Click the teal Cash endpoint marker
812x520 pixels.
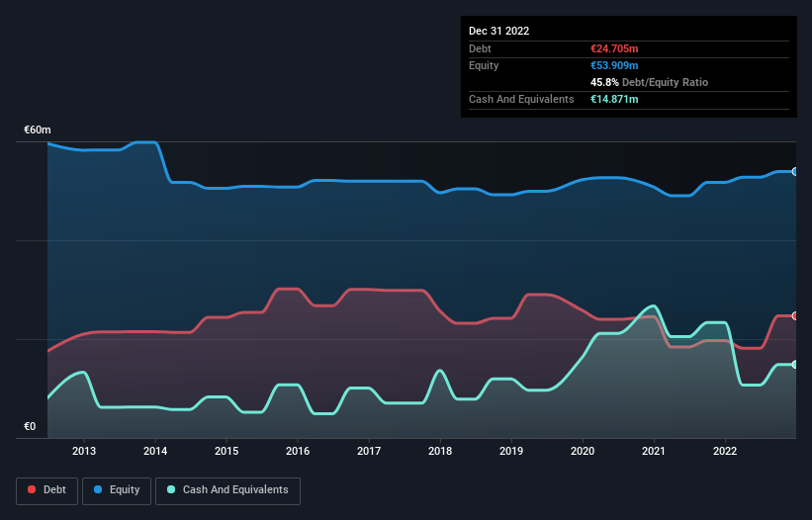795,364
